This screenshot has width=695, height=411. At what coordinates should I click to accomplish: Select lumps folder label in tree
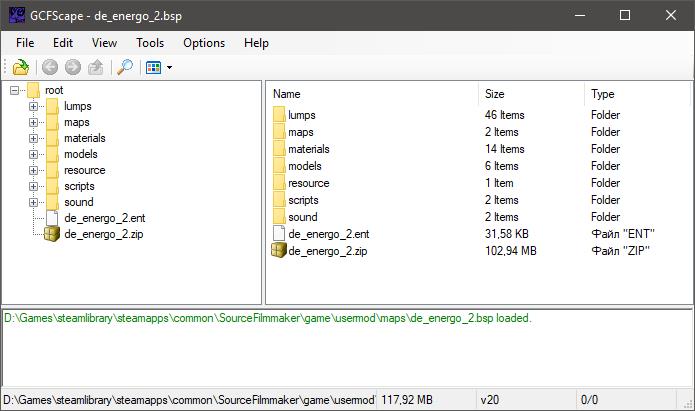point(78,106)
